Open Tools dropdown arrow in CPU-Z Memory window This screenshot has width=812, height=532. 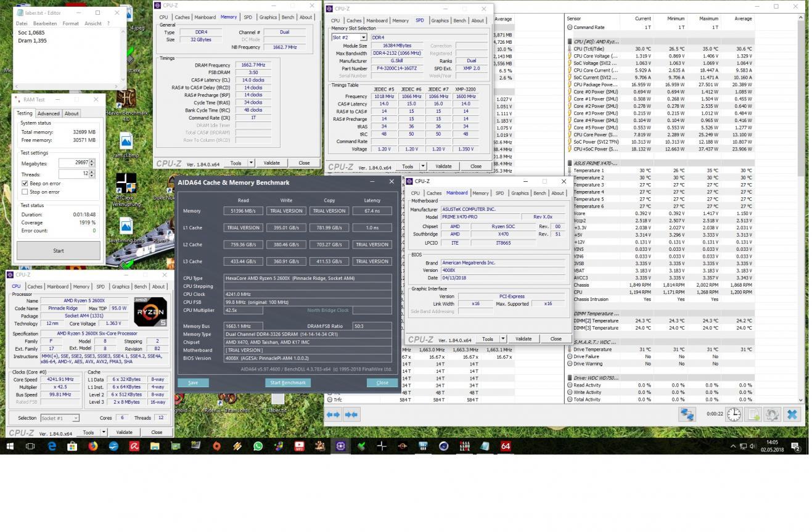(251, 163)
